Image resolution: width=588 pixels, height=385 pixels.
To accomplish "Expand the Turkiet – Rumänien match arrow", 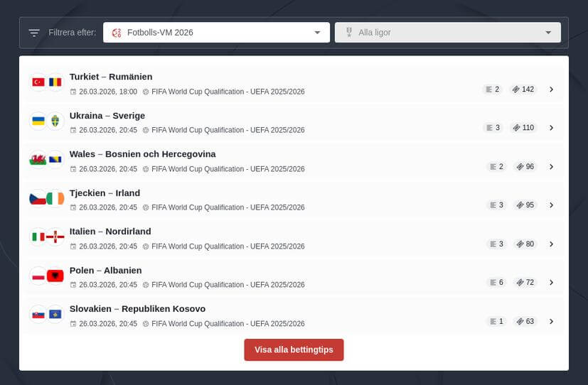I will point(551,90).
